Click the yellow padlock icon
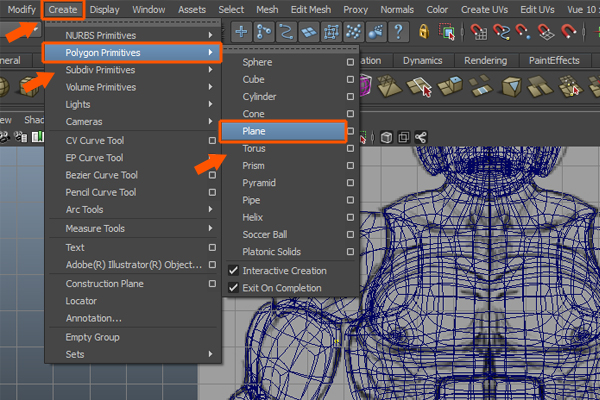 tap(423, 33)
